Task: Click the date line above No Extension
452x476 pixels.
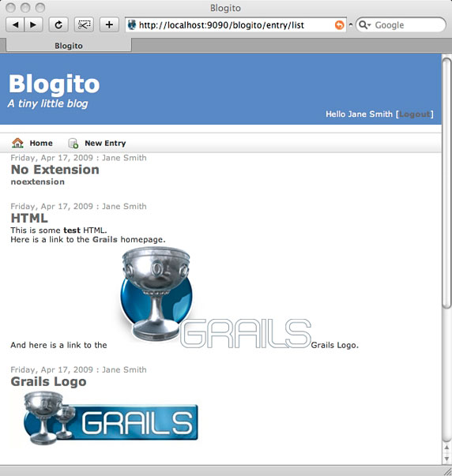Action: pyautogui.click(x=78, y=158)
